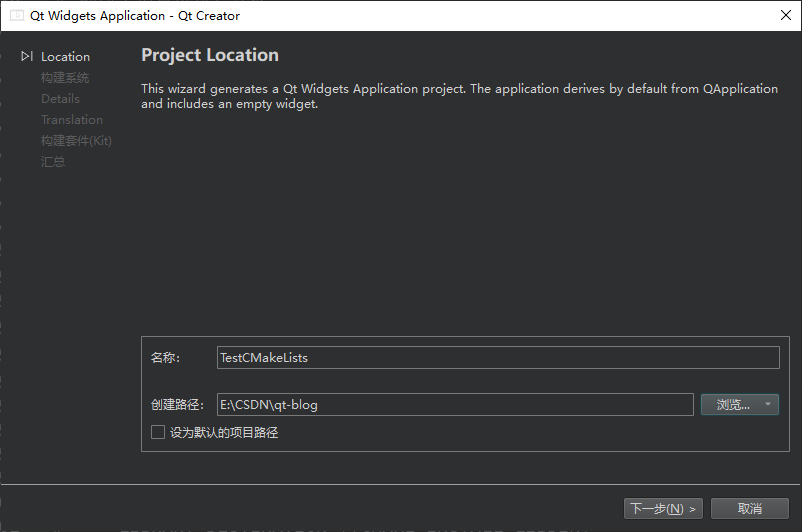Select the Details wizard step
Image resolution: width=802 pixels, height=532 pixels.
point(60,99)
